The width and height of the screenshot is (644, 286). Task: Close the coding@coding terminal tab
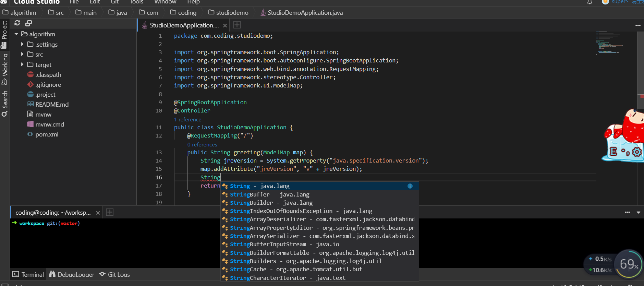click(x=98, y=213)
